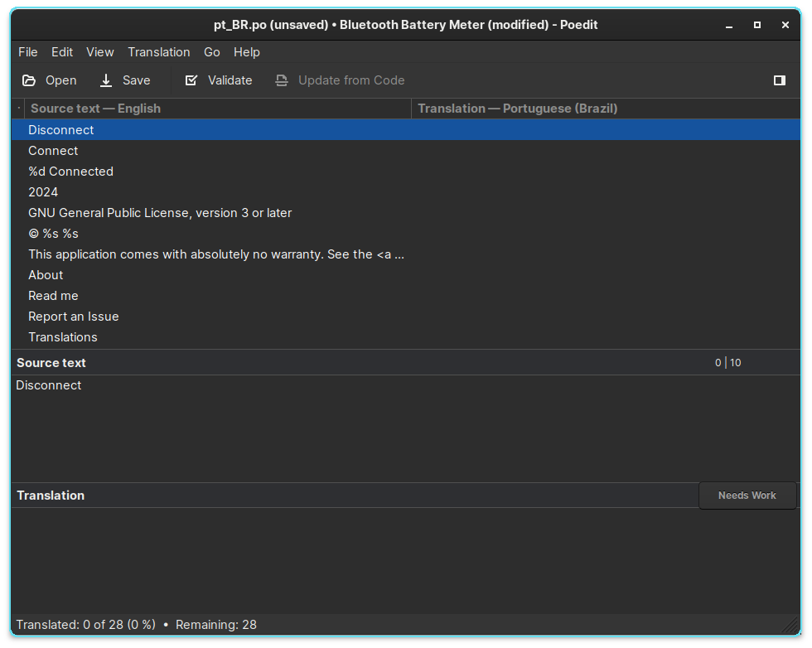Open the Edit menu

pyautogui.click(x=62, y=52)
